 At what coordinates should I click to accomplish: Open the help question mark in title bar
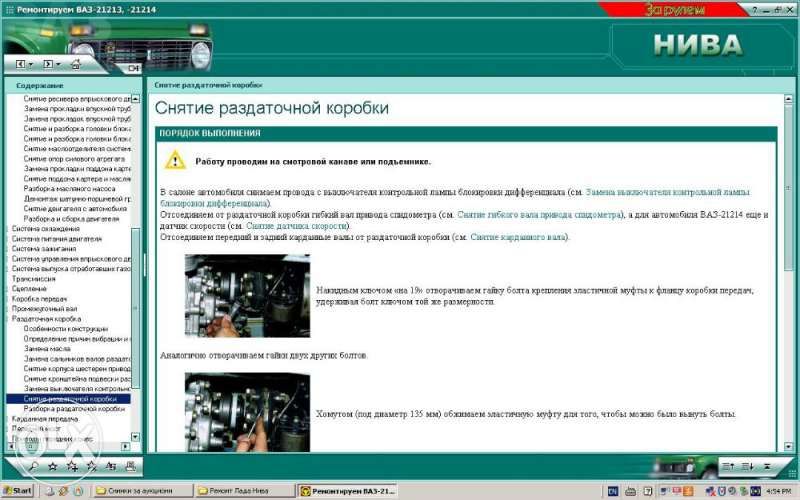[x=755, y=10]
